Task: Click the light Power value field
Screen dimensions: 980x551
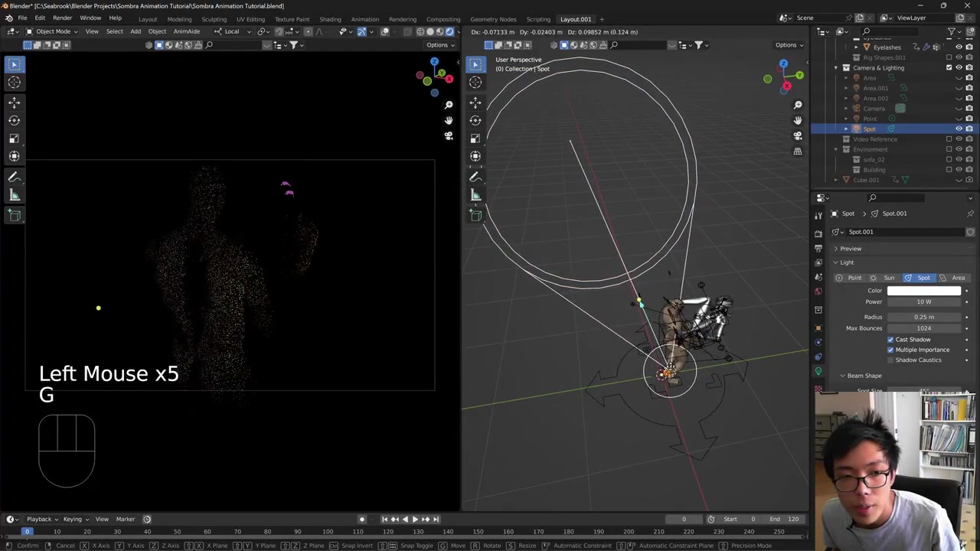Action: coord(923,302)
